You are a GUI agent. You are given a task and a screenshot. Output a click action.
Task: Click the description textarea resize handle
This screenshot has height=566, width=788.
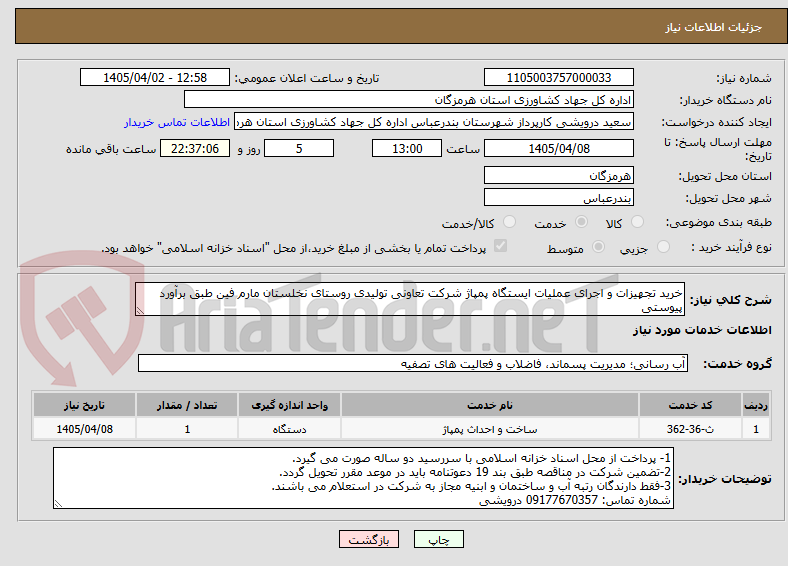(x=140, y=311)
